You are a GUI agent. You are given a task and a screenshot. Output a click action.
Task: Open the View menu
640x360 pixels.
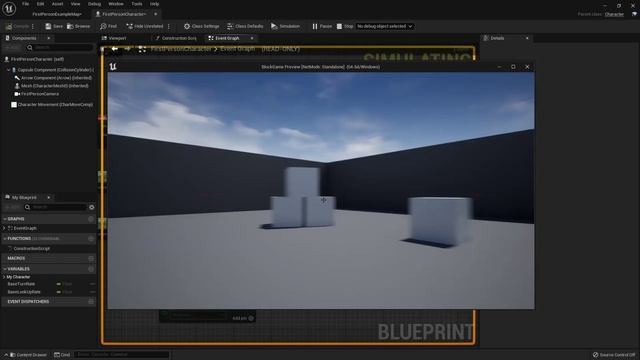(x=76, y=4)
